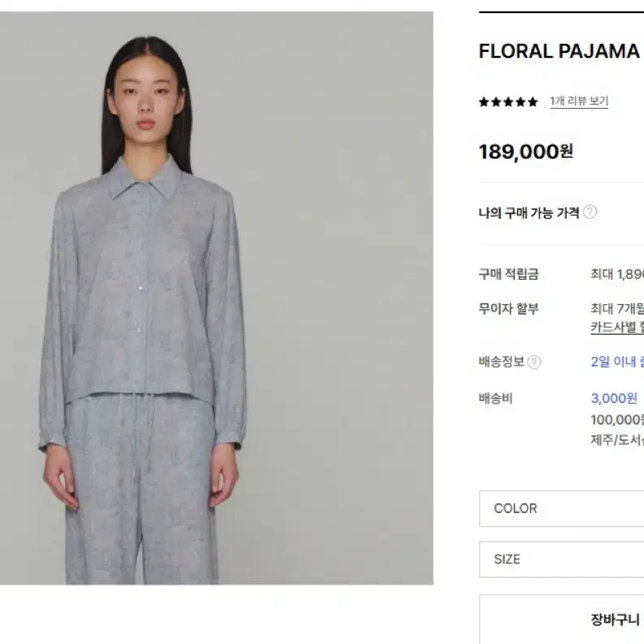
Task: Click the 배송비 label
Action: (496, 398)
